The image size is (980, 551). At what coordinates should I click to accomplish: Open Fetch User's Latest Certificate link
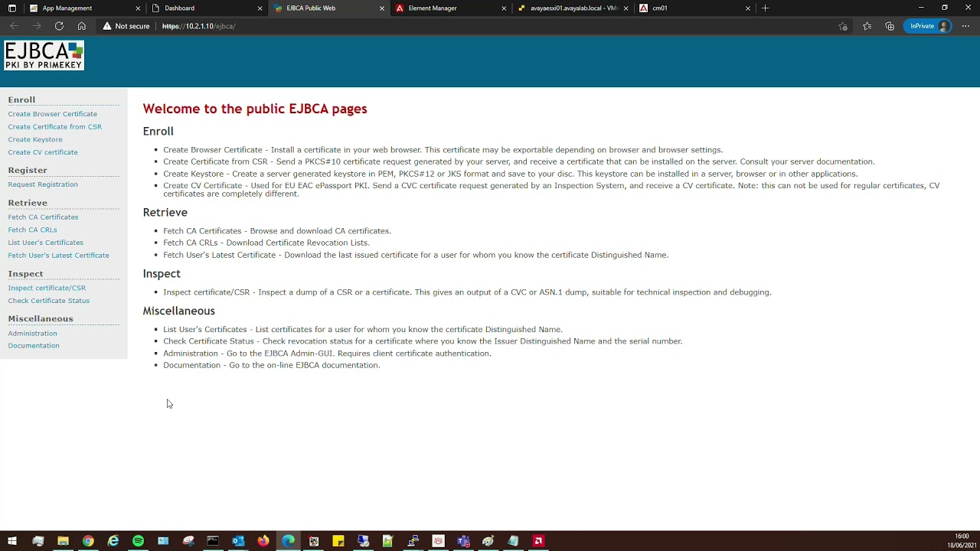[59, 256]
